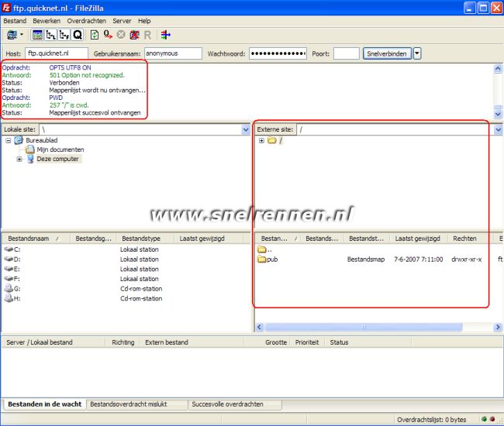Sort remote files by Rechten column
504x426 pixels.
[x=471, y=239]
